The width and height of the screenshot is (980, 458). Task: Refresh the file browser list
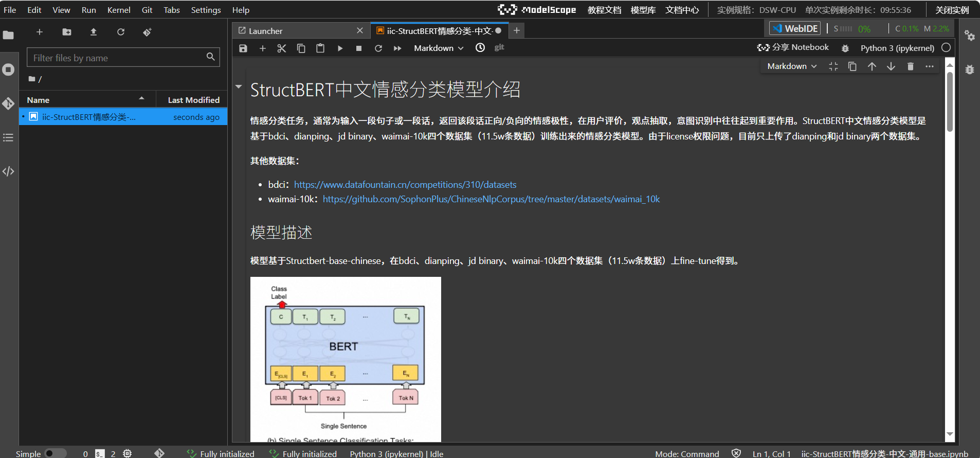(121, 32)
